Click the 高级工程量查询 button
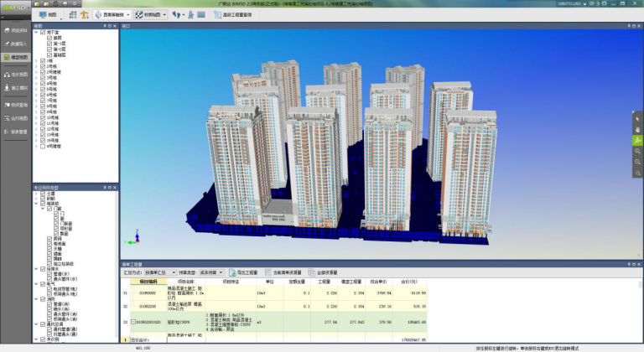This screenshot has height=352, width=644. [x=231, y=14]
